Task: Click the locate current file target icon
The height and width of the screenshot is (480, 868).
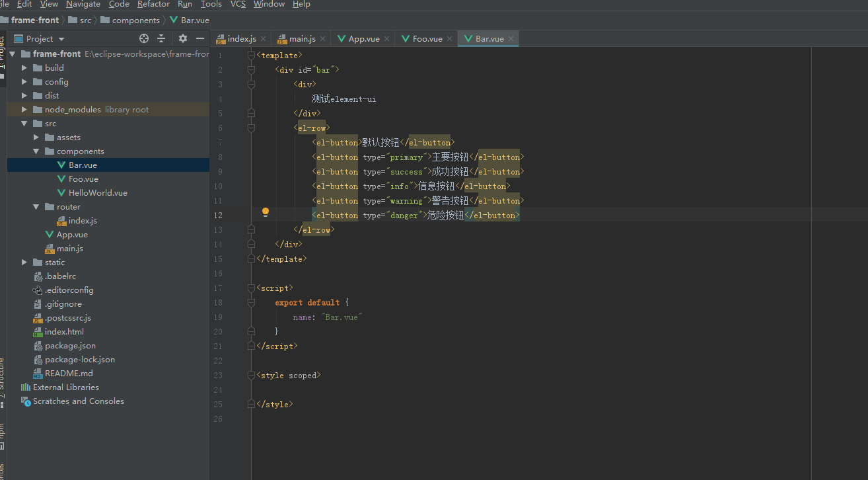Action: tap(144, 39)
